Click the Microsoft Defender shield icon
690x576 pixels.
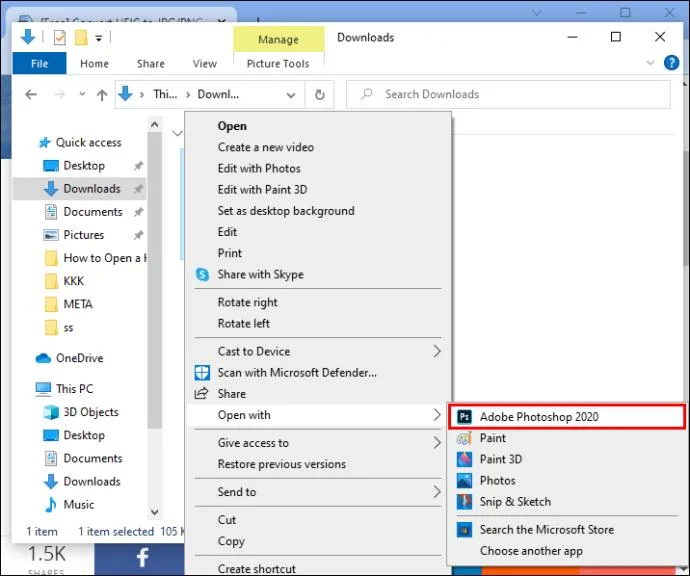(202, 373)
